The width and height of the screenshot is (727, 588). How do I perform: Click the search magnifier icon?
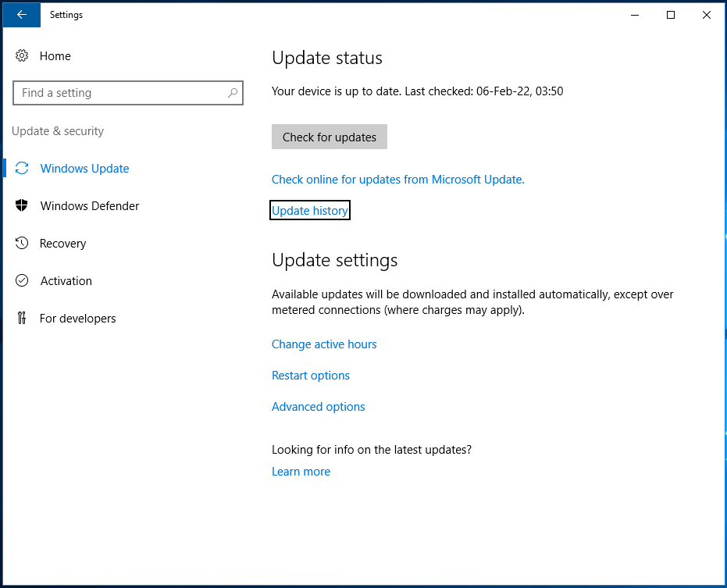[233, 92]
